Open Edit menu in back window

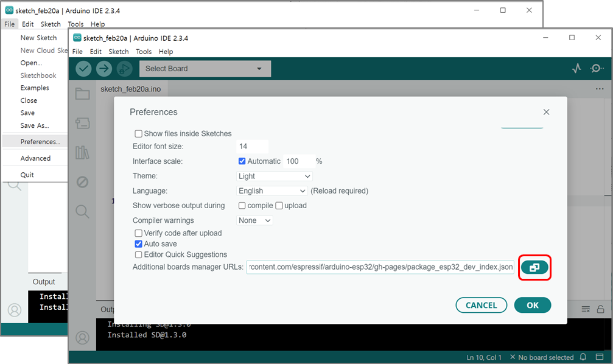pyautogui.click(x=27, y=24)
